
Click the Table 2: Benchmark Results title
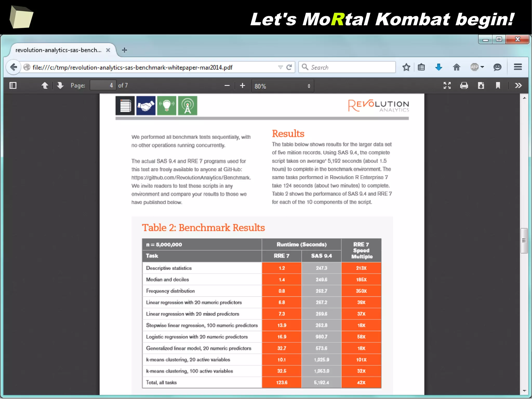[203, 228]
